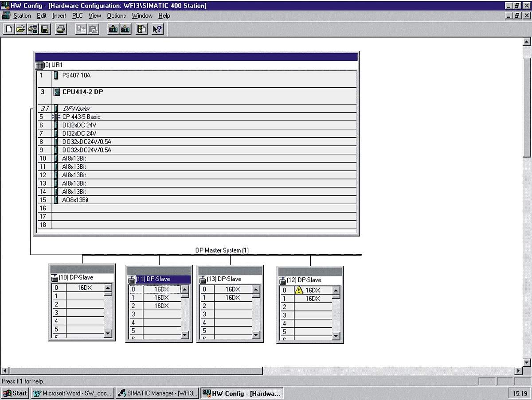Click the Paste toolbar icon
Image resolution: width=532 pixels, height=400 pixels.
[x=93, y=29]
